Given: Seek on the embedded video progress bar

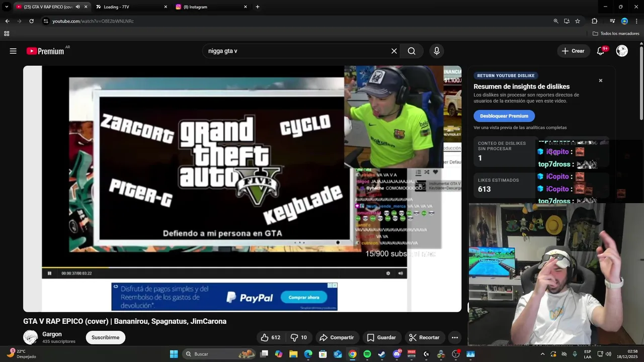Looking at the screenshot, I should [x=224, y=267].
